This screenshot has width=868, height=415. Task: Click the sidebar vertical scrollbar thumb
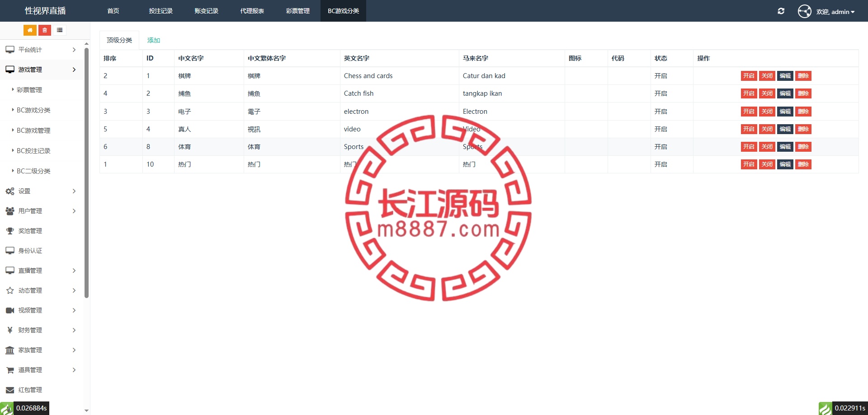click(86, 173)
